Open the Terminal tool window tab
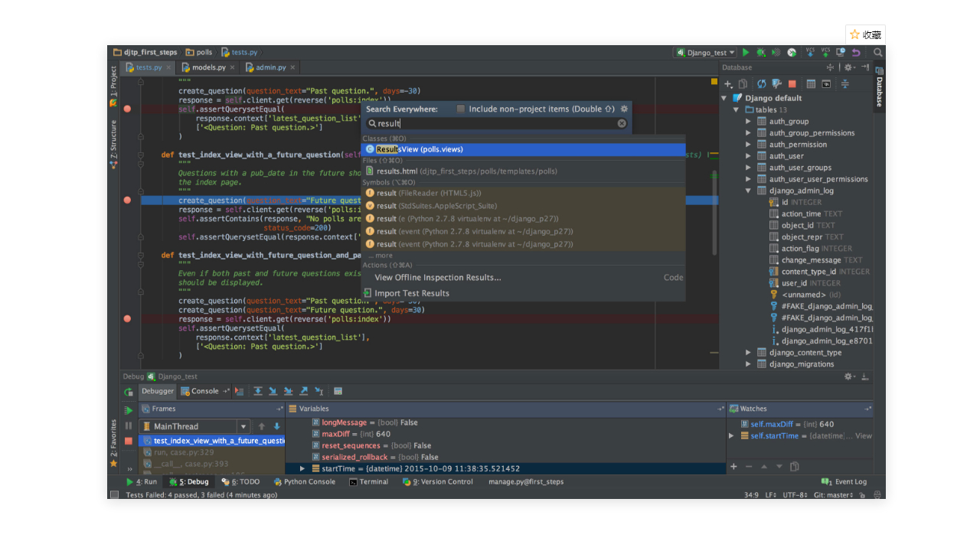This screenshot has height=551, width=980. [368, 482]
